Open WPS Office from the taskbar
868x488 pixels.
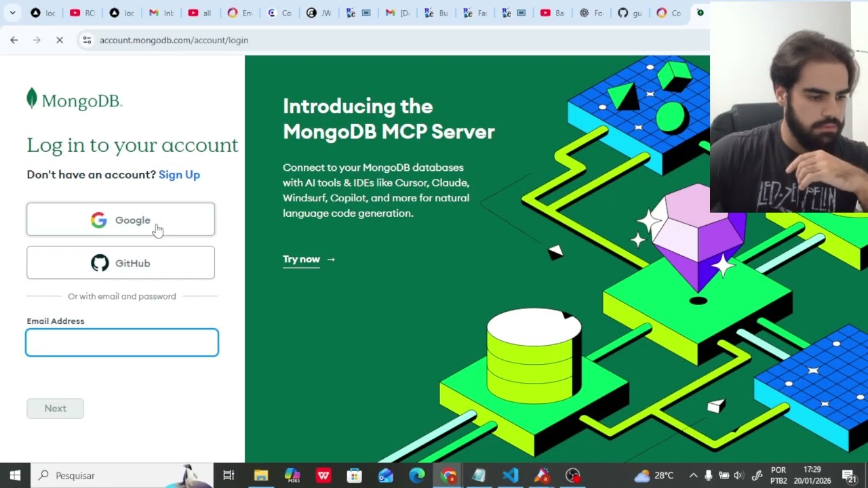323,475
